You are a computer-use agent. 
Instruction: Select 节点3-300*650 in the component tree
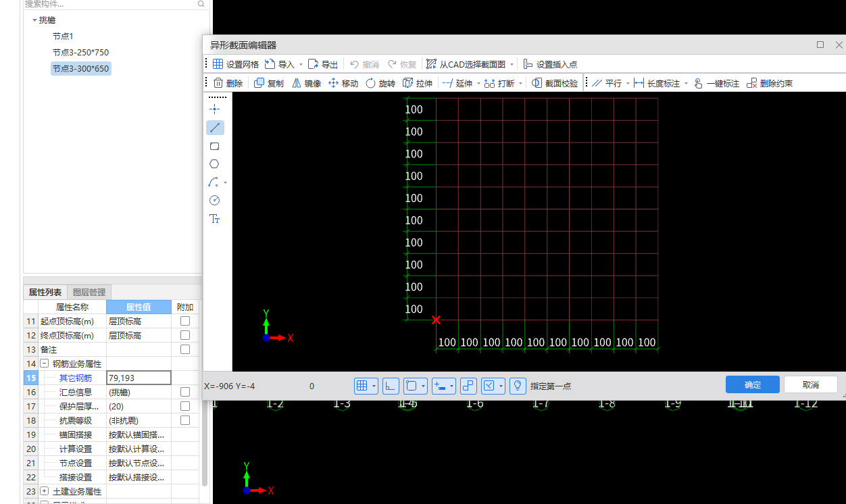(x=80, y=68)
